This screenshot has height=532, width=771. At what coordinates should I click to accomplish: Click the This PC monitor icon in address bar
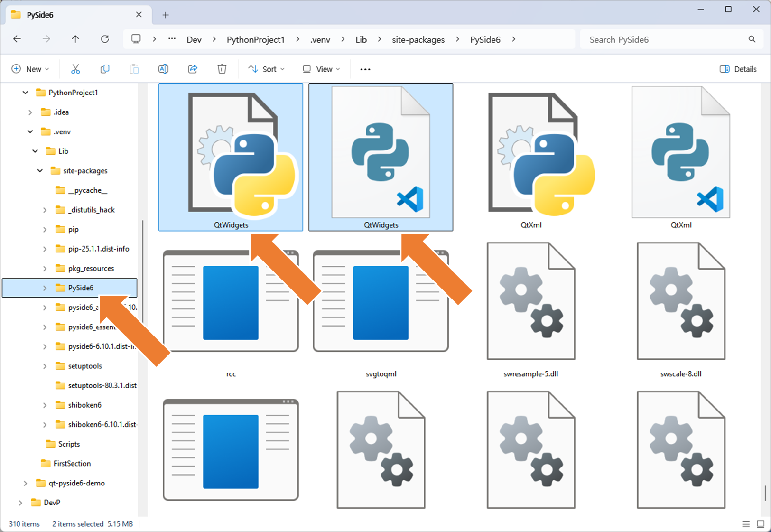click(136, 39)
